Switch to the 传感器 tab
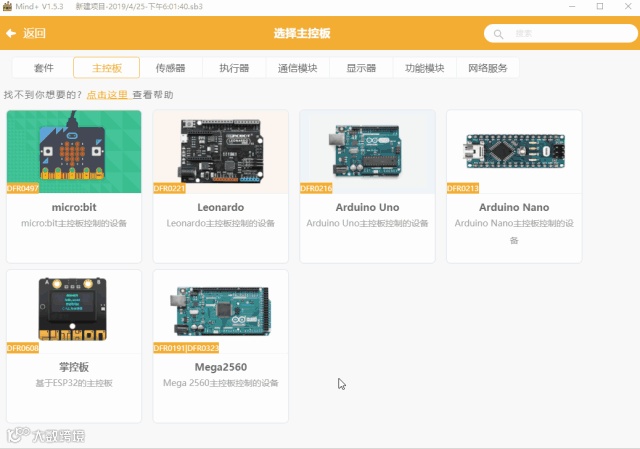Viewport: 640px width, 449px height. [x=171, y=68]
